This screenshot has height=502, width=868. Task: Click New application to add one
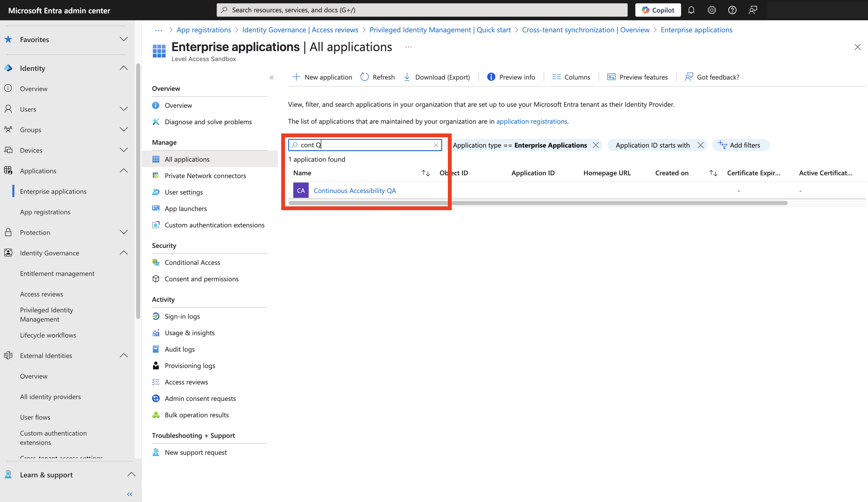click(322, 77)
